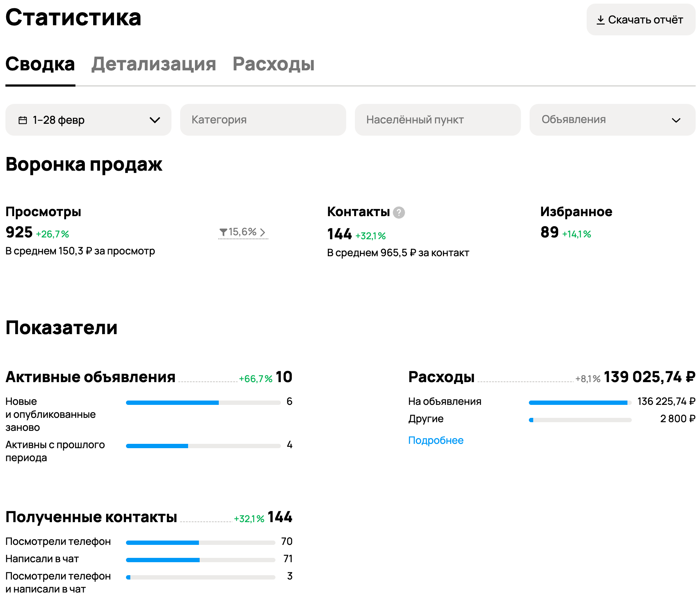The height and width of the screenshot is (599, 700).
Task: Switch to the Детализация tab
Action: (x=153, y=64)
